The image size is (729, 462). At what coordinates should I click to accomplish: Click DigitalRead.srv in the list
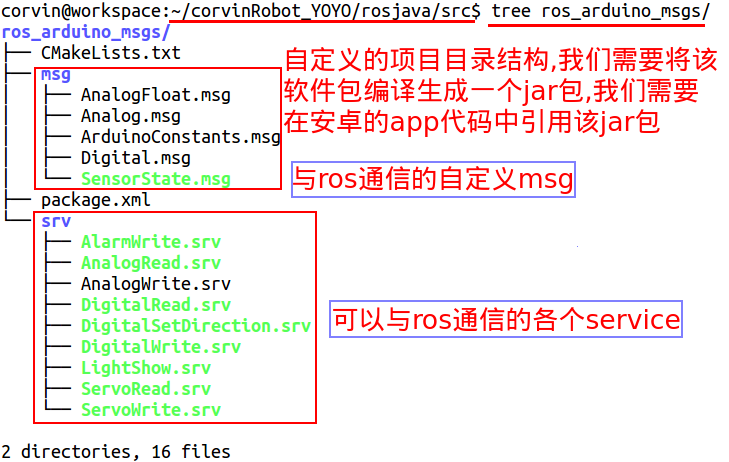pos(156,305)
